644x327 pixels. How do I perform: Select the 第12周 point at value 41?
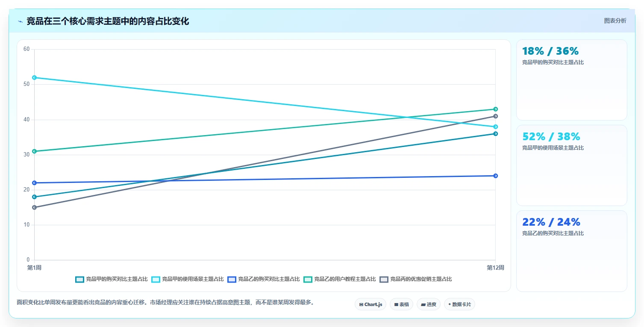(495, 116)
